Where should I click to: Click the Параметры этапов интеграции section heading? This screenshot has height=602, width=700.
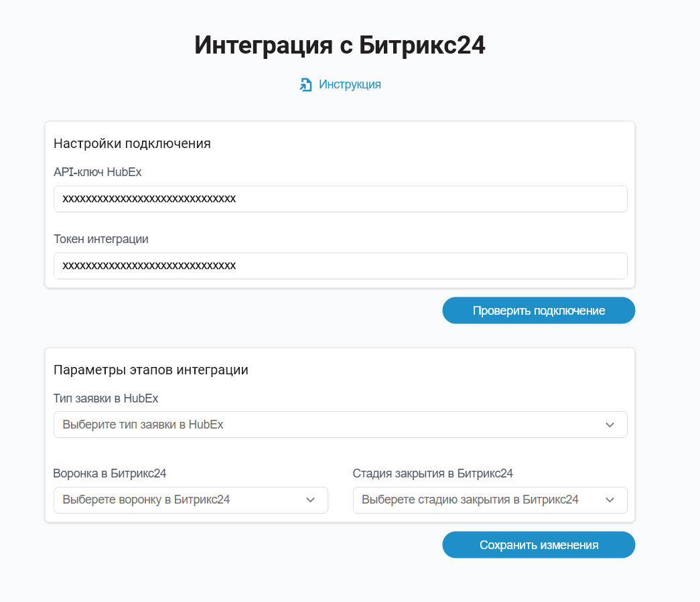[151, 370]
